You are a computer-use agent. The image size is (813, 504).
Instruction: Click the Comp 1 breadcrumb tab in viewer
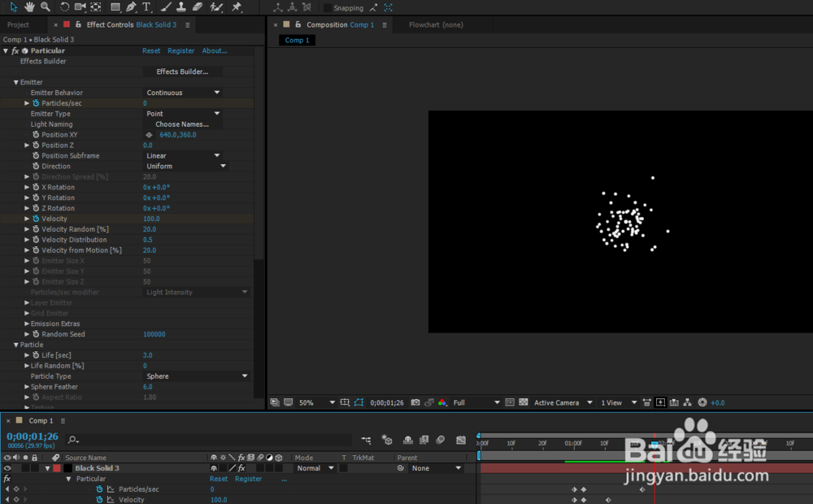coord(297,41)
